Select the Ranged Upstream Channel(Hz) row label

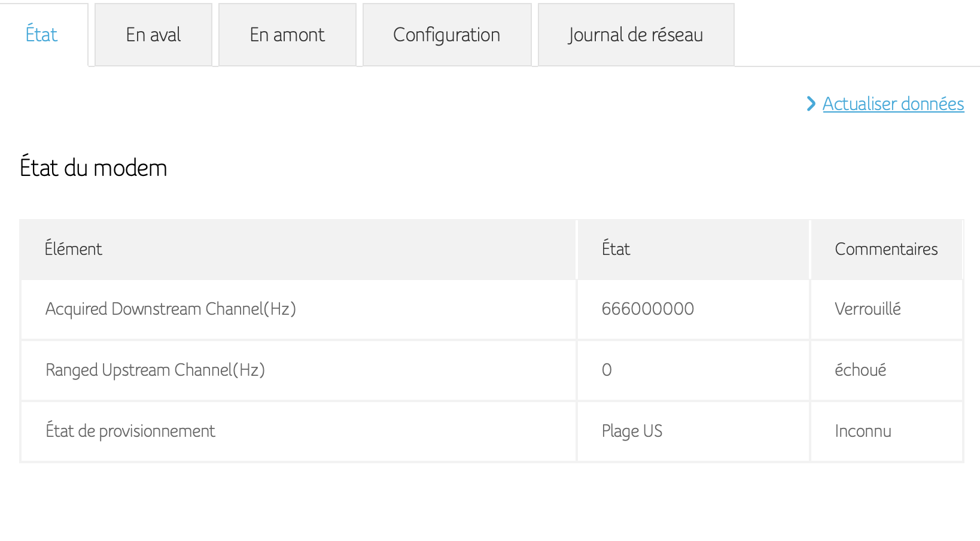(155, 370)
